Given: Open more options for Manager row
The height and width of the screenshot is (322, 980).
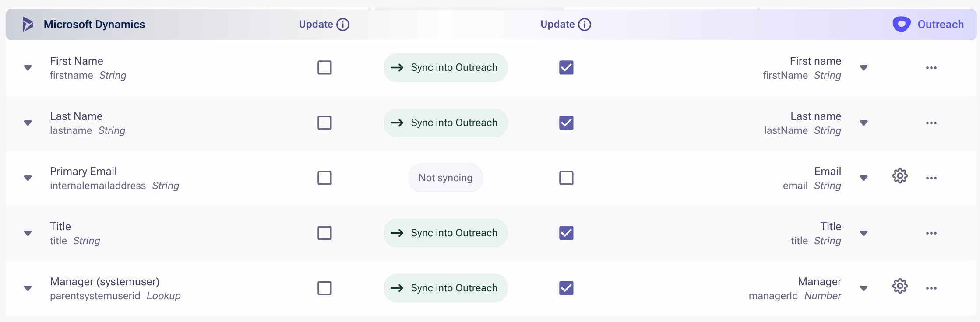Looking at the screenshot, I should point(931,288).
